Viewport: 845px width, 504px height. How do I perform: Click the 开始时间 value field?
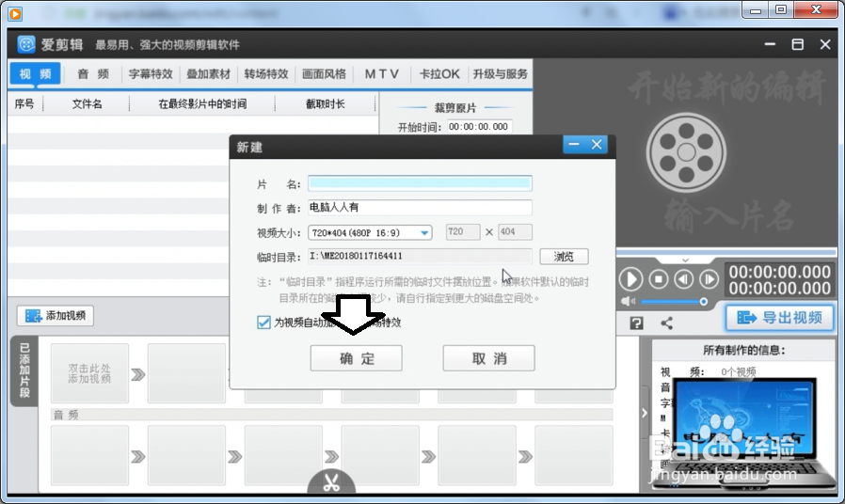479,127
